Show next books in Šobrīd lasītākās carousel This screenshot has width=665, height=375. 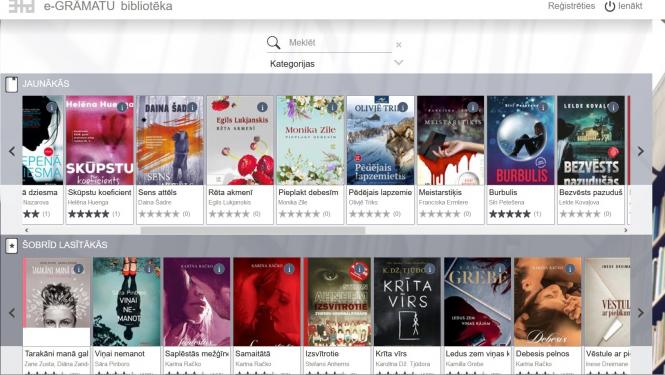coord(641,313)
